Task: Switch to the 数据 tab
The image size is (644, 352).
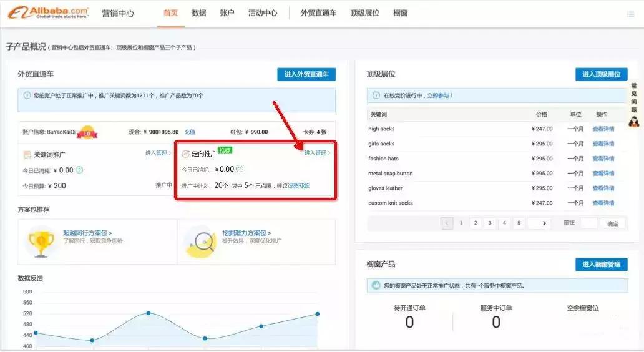Action: 199,13
